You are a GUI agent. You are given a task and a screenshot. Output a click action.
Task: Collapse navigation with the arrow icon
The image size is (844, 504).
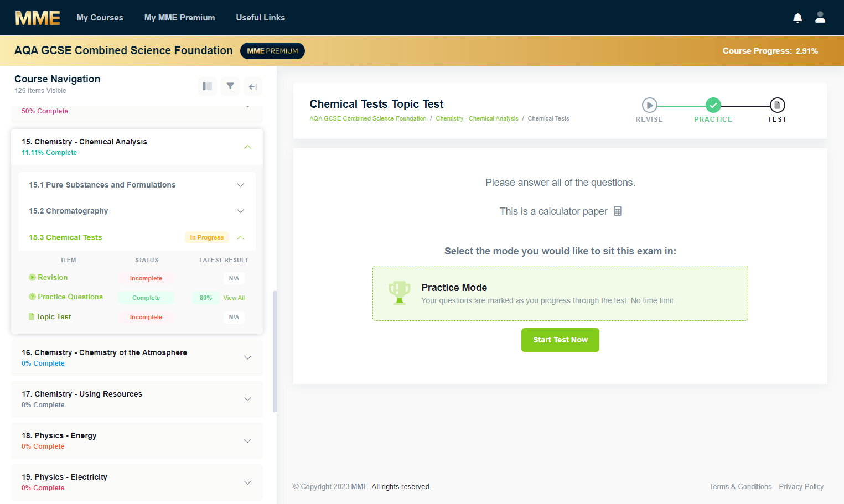253,86
